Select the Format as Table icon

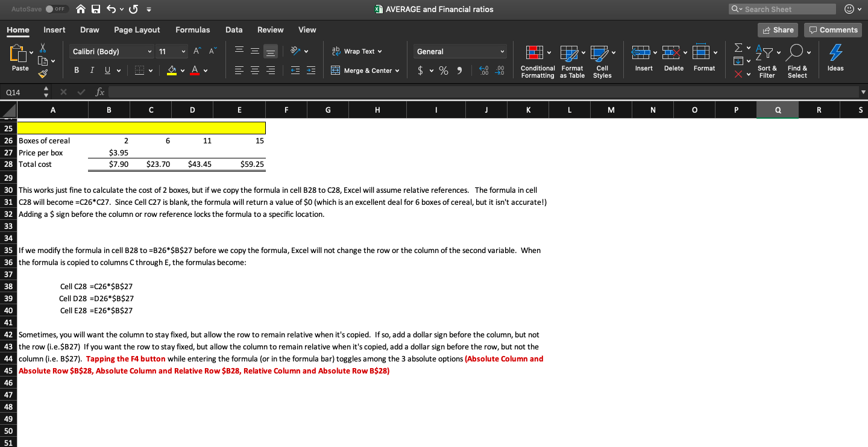(x=568, y=53)
